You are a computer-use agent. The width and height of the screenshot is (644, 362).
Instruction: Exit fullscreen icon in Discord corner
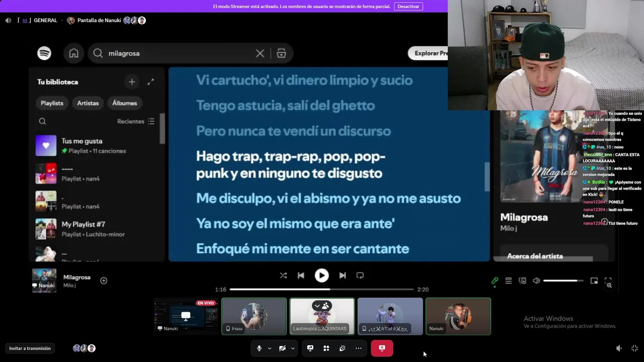[x=634, y=348]
